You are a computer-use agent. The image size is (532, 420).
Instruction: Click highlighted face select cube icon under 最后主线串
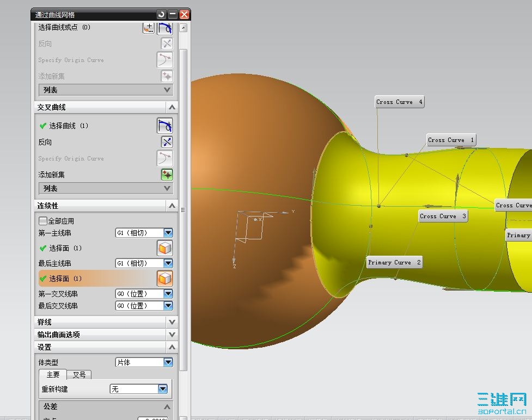165,279
